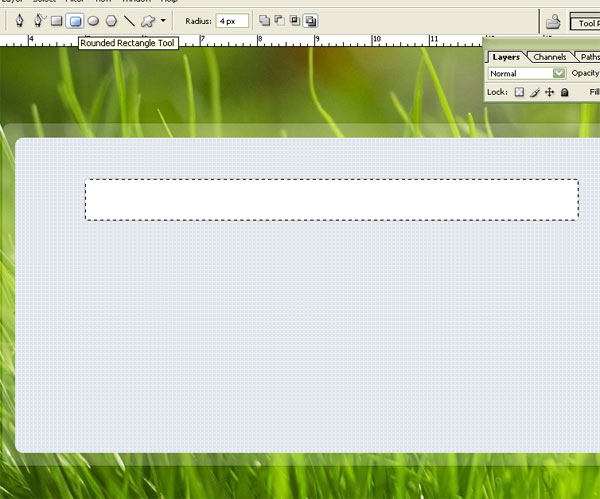Click the white selected rounded rectangle
Viewport: 600px width, 499px height.
[x=332, y=199]
